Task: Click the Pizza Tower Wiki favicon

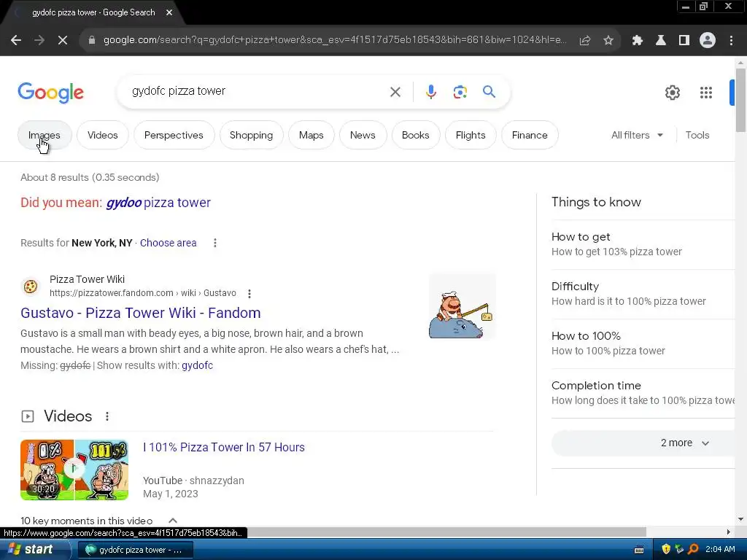Action: [x=31, y=286]
